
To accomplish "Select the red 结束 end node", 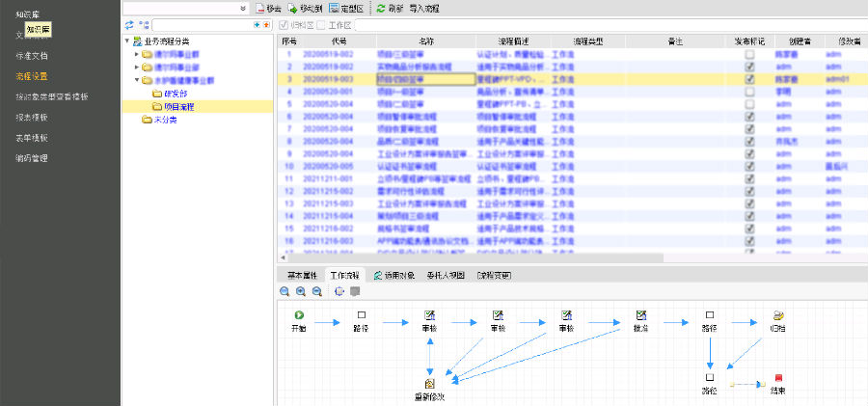I will point(777,379).
